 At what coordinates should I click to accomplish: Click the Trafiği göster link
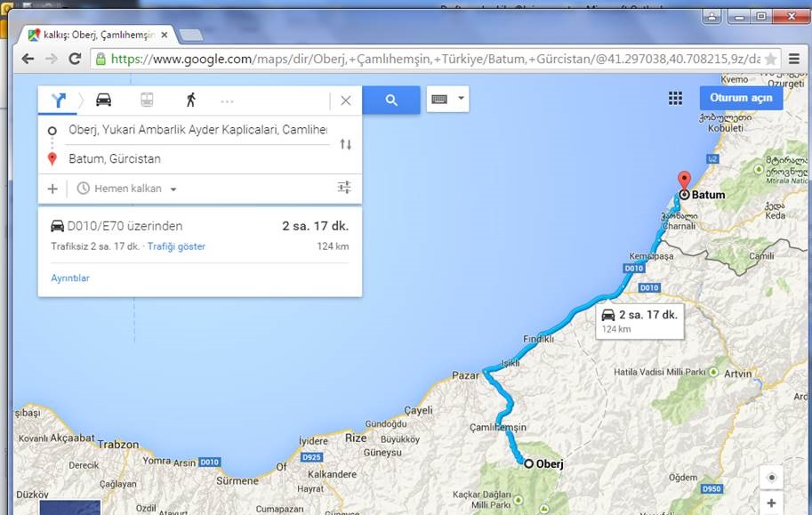(x=176, y=246)
